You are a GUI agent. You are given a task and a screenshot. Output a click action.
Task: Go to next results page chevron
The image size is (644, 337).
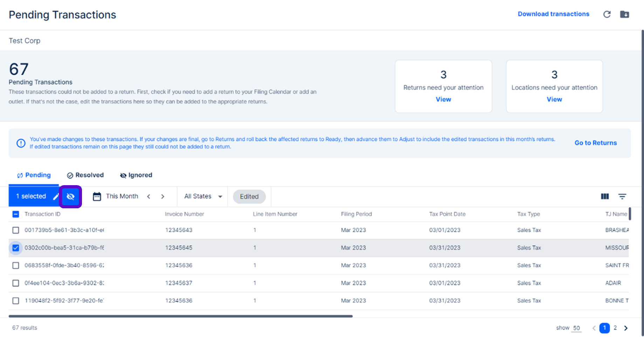(626, 328)
